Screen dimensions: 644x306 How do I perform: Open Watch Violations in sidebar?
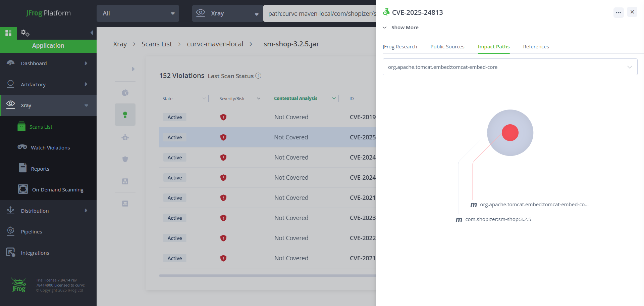click(x=50, y=148)
